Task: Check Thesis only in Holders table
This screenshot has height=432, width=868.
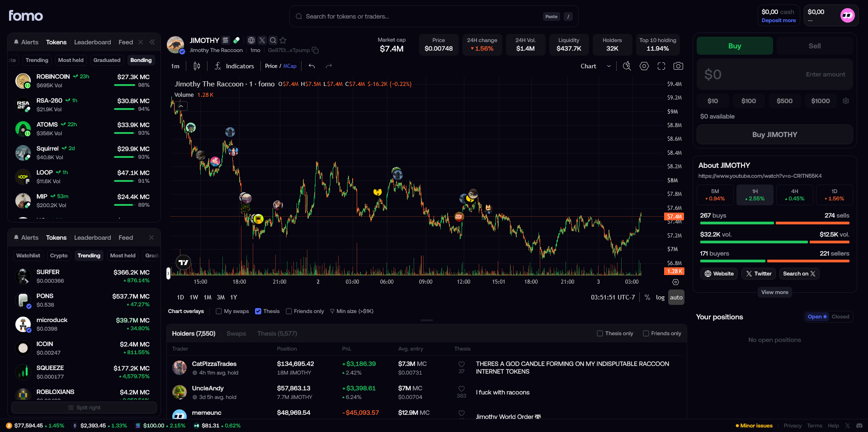Action: [600, 333]
